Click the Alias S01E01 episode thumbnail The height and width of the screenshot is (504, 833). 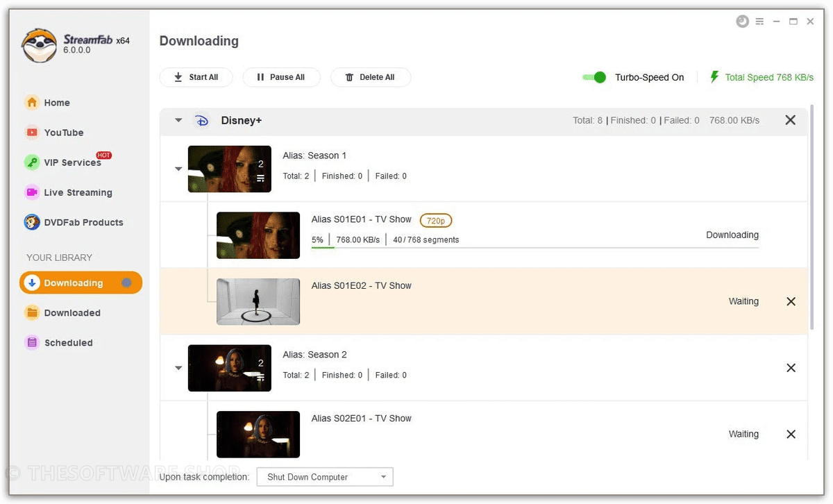[x=258, y=235]
